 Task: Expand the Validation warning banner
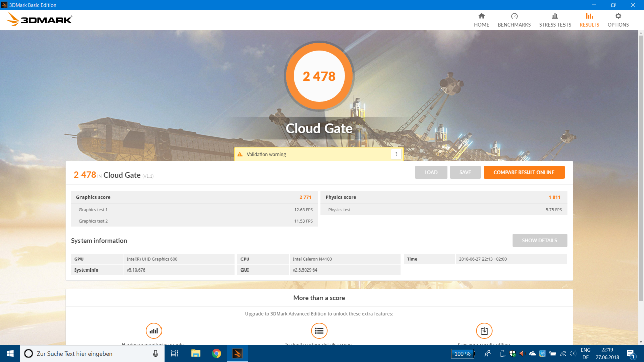[x=312, y=154]
